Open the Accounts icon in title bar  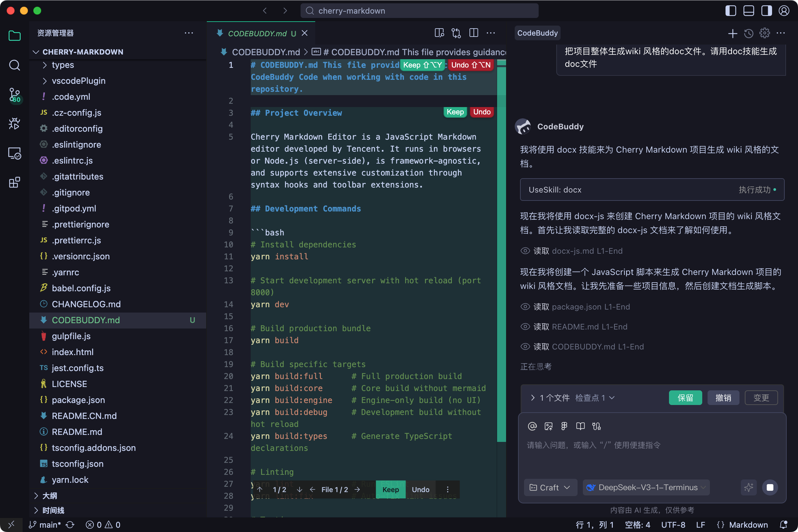(x=784, y=11)
